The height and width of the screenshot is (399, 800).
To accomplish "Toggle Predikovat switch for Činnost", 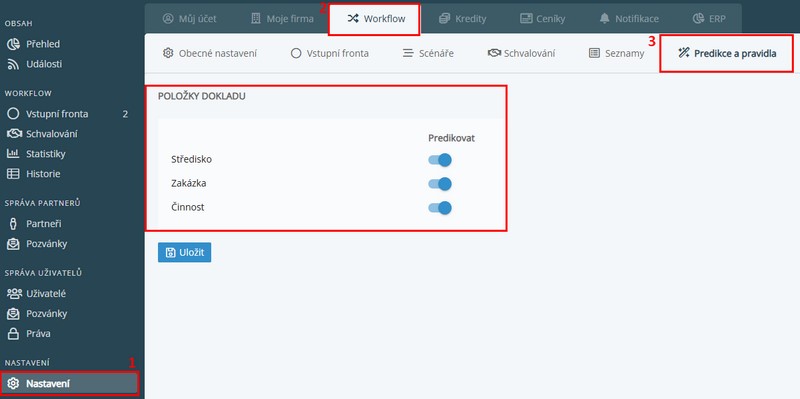I will 440,208.
